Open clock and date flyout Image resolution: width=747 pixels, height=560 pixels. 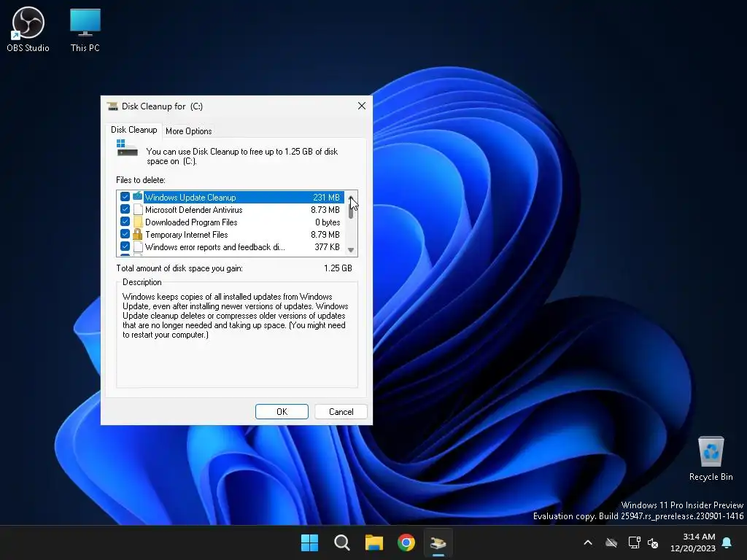[693, 542]
